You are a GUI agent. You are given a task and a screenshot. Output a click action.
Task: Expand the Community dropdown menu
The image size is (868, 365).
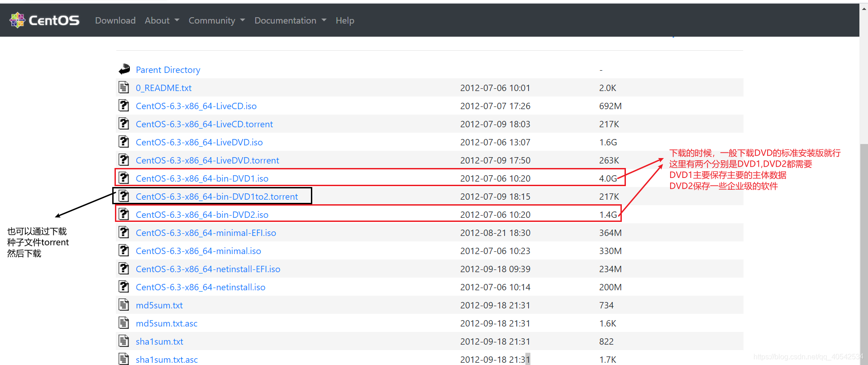click(217, 20)
